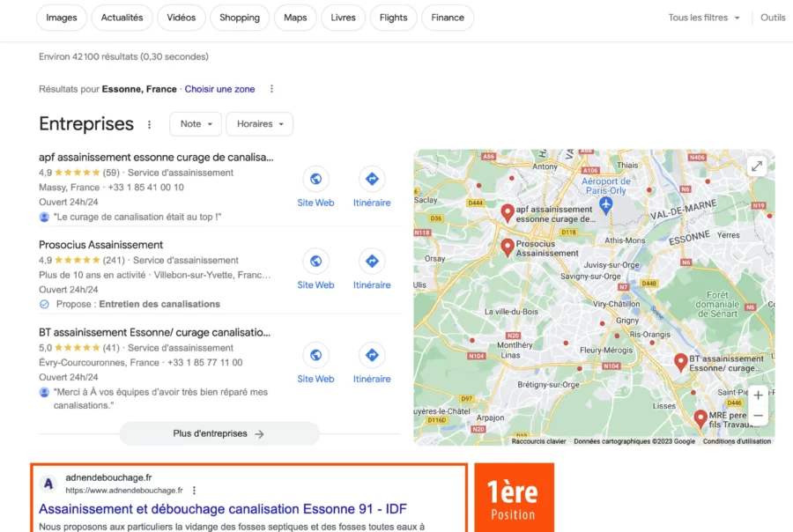Open the Assainissement et débouchage canalisation Essonne result
This screenshot has width=793, height=532.
pyautogui.click(x=223, y=509)
